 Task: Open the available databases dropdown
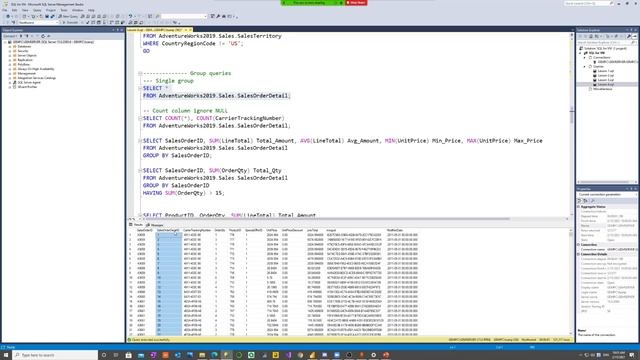coord(38,22)
